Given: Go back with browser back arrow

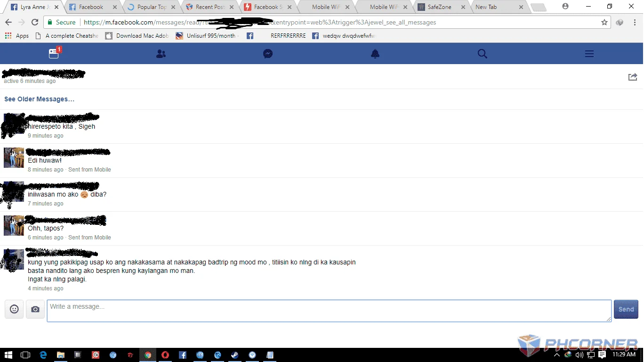Looking at the screenshot, I should click(x=8, y=22).
